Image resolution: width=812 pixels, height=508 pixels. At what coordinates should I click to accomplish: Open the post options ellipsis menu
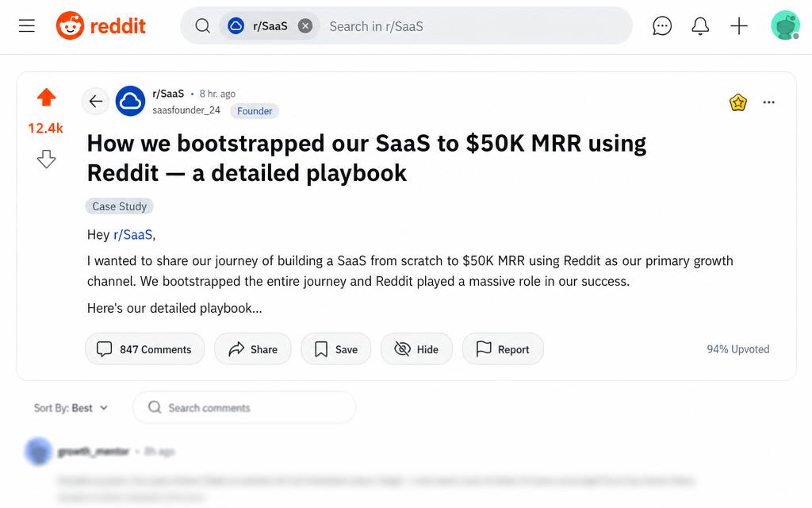click(769, 102)
